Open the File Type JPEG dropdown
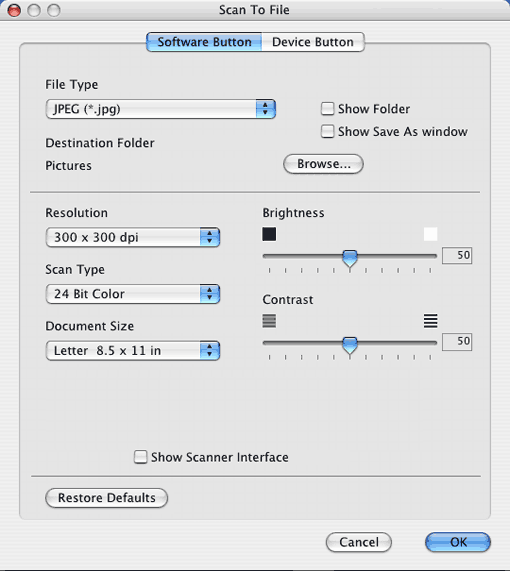Viewport: 510px width, 571px height. click(161, 109)
